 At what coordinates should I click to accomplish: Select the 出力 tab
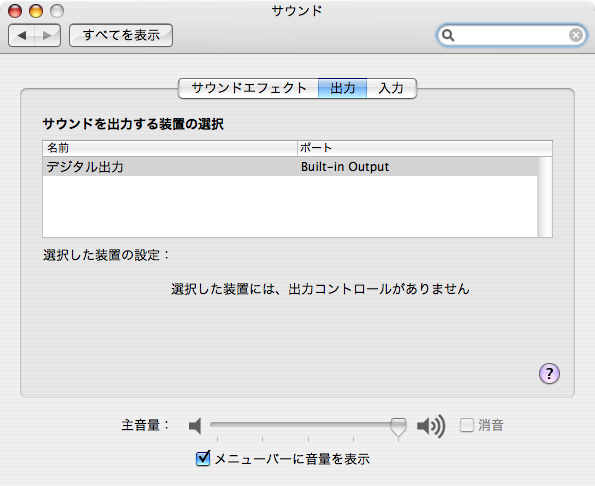(343, 88)
